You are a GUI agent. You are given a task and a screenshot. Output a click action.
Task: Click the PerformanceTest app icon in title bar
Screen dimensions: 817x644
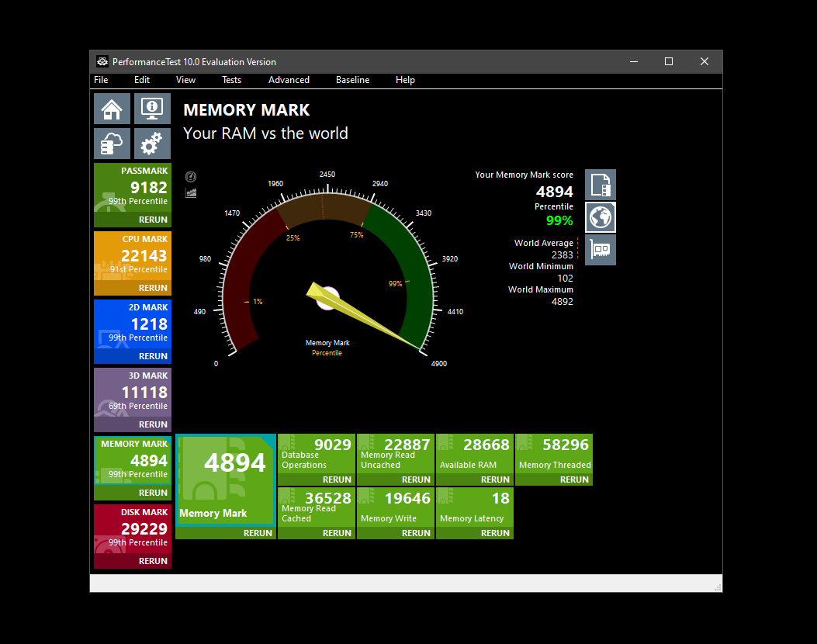[102, 61]
